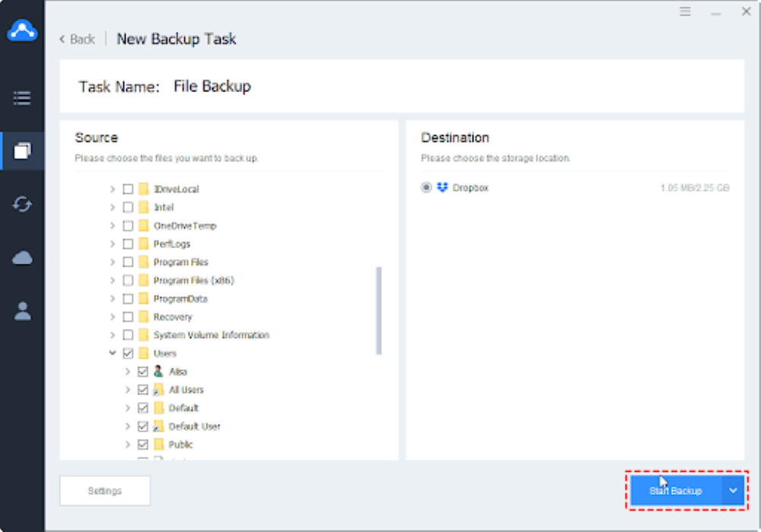Click the Start Backup button

tap(676, 490)
